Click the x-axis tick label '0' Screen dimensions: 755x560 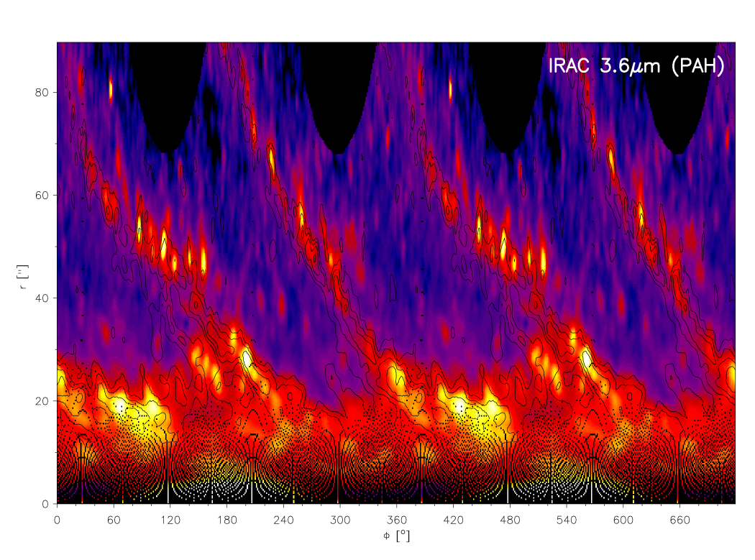(58, 520)
